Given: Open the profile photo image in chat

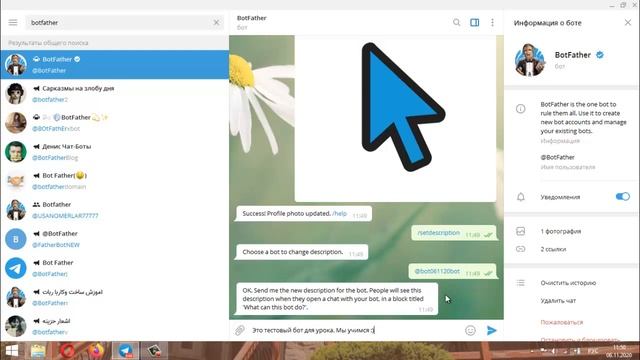Looking at the screenshot, I should (395, 118).
